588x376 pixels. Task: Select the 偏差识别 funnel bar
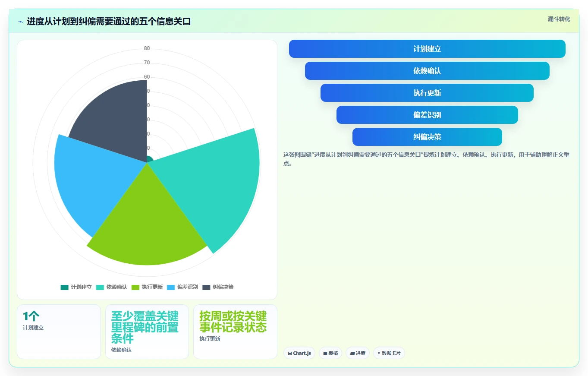point(427,115)
